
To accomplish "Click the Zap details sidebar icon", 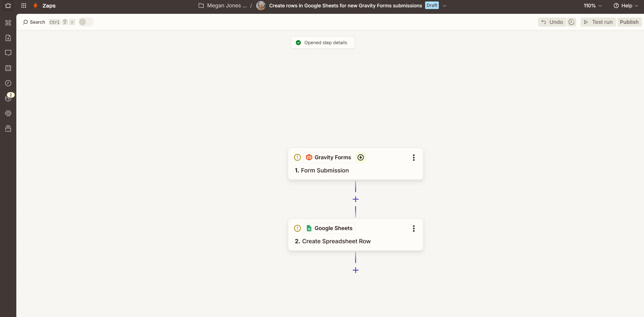I will pyautogui.click(x=8, y=38).
